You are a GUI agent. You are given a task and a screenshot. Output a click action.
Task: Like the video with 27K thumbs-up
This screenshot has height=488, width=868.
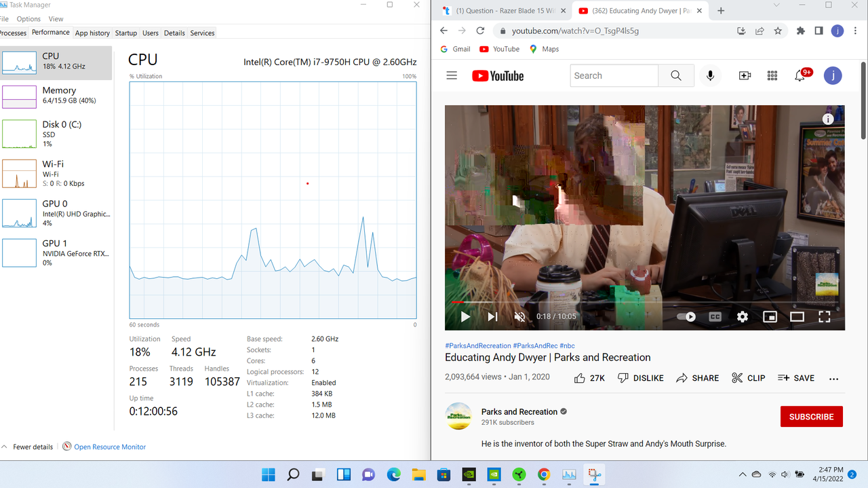coord(589,378)
